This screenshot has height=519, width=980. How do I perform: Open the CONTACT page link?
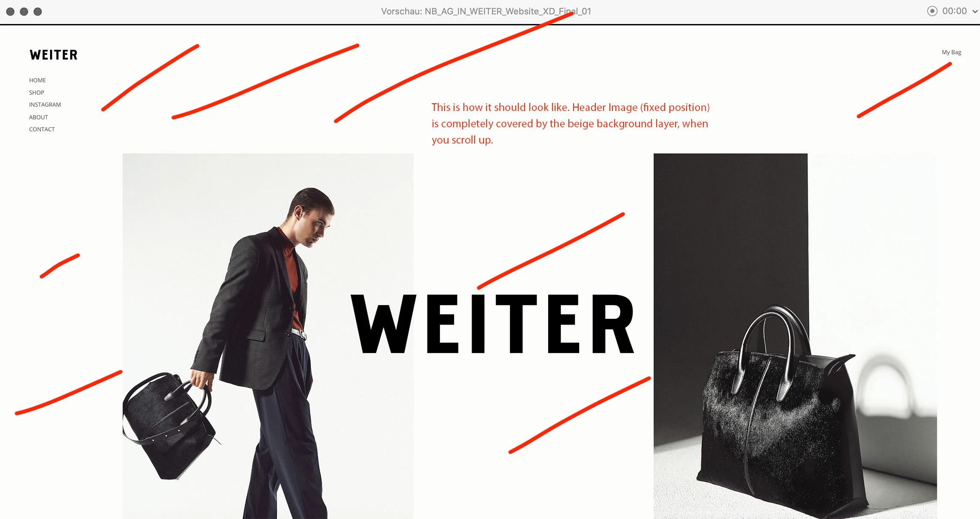[x=42, y=129]
